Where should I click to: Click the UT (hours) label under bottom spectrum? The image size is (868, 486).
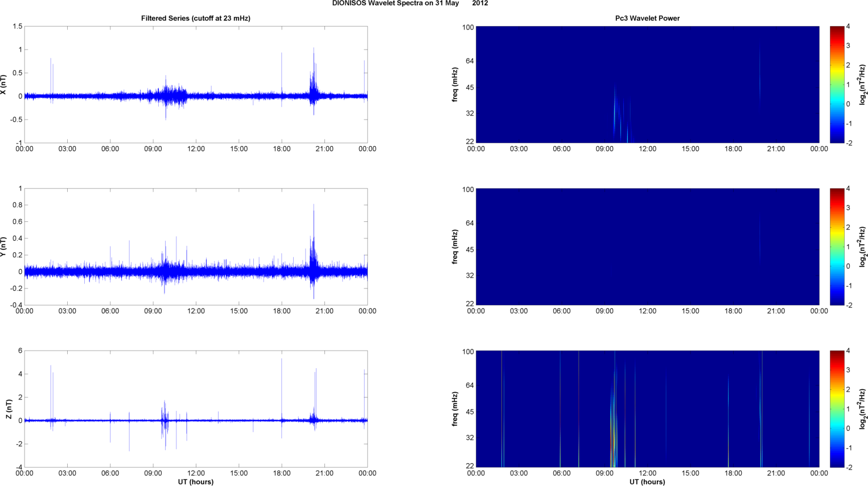pos(647,481)
